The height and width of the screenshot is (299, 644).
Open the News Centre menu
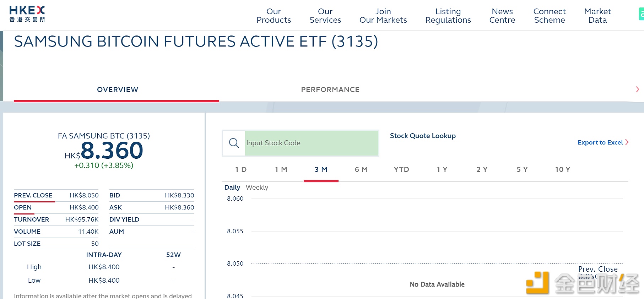click(502, 16)
